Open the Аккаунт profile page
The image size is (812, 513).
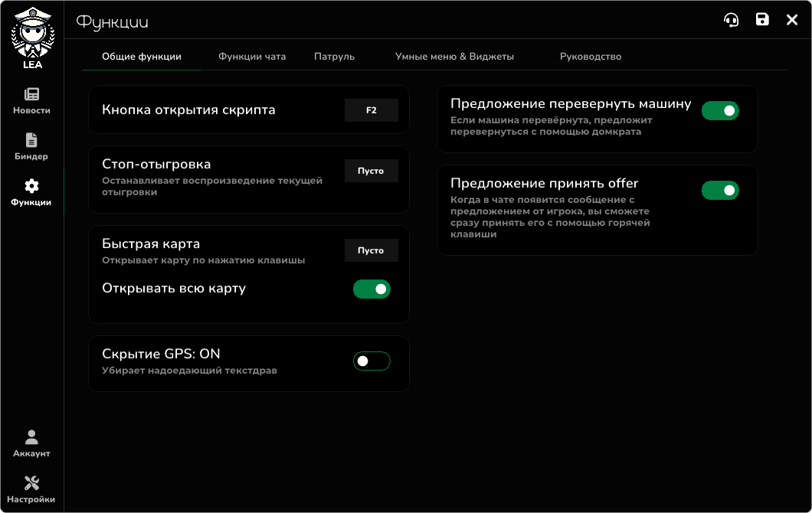(x=31, y=443)
